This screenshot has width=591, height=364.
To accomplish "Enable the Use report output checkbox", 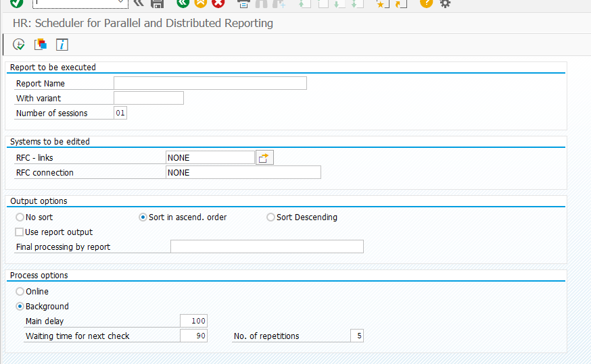I will (x=20, y=232).
